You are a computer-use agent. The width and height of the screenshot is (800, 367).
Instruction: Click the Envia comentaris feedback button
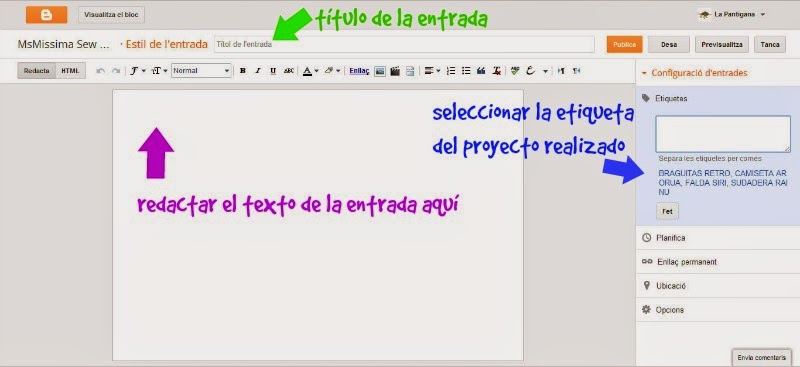[762, 357]
